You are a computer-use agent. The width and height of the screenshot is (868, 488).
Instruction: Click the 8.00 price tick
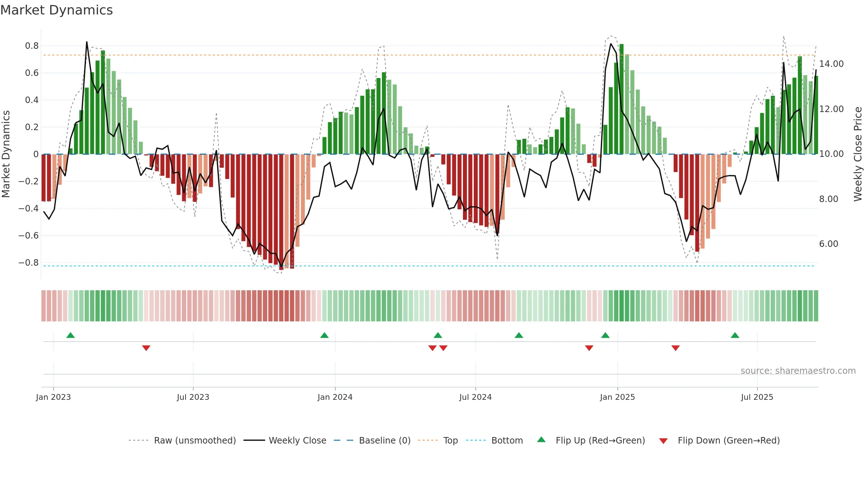[x=829, y=199]
